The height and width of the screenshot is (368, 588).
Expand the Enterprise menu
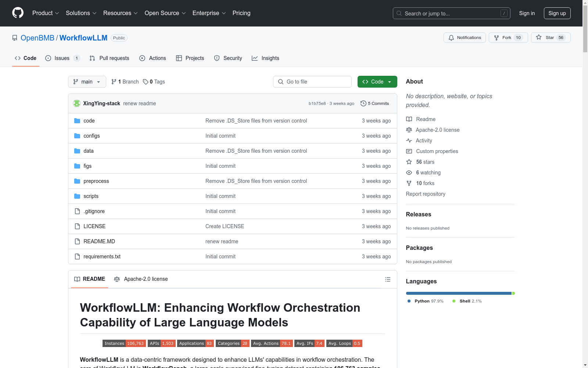coord(209,13)
